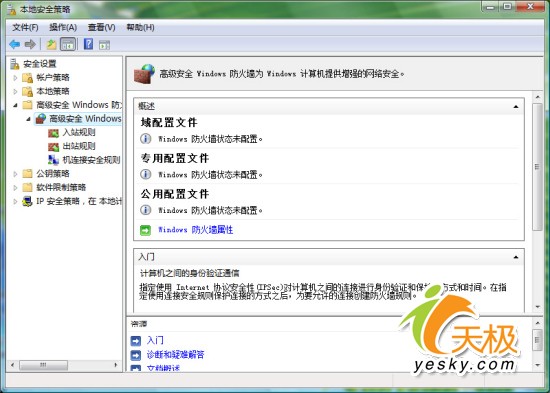The width and height of the screenshot is (550, 393).
Task: Click the Back arrow toolbar icon
Action: [x=14, y=44]
